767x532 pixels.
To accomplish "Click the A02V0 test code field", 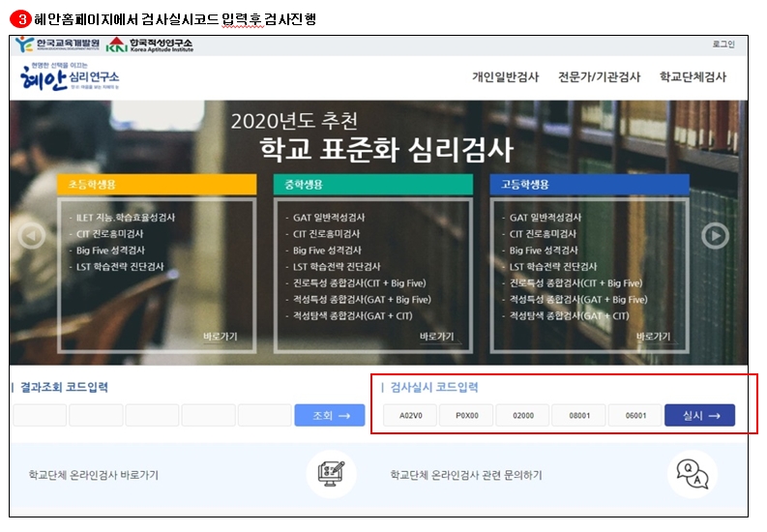I will coord(410,415).
